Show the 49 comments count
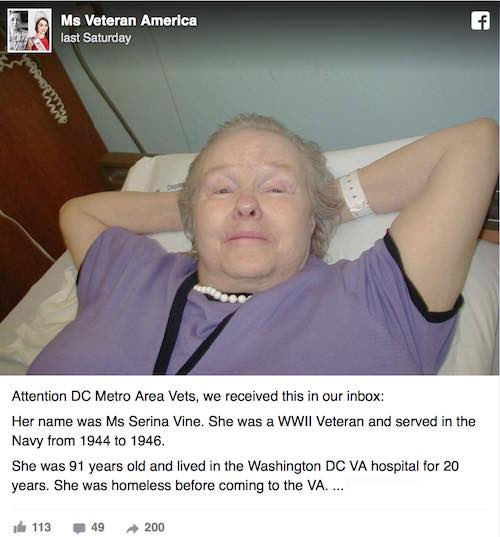The image size is (500, 537). click(98, 527)
